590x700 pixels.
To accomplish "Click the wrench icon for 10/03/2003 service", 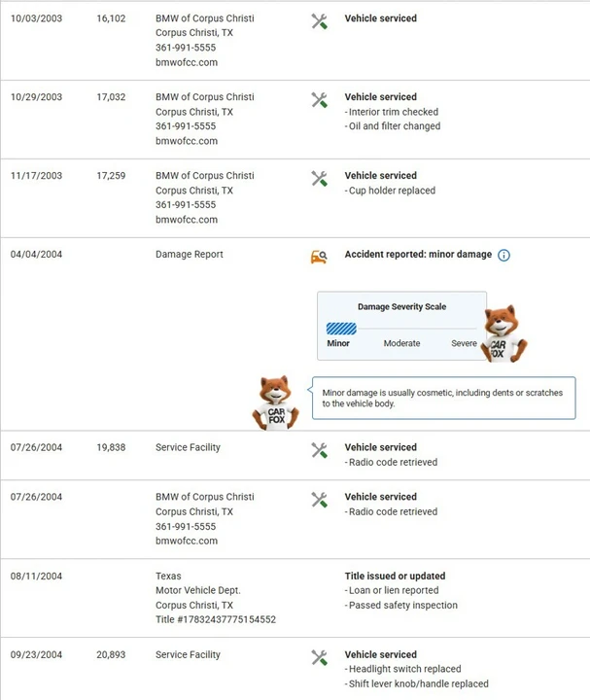I will click(319, 21).
